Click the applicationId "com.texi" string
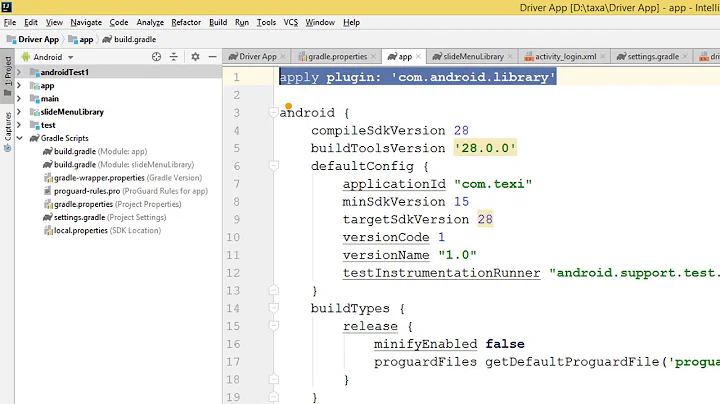Viewport: 720px width, 404px height. 493,184
